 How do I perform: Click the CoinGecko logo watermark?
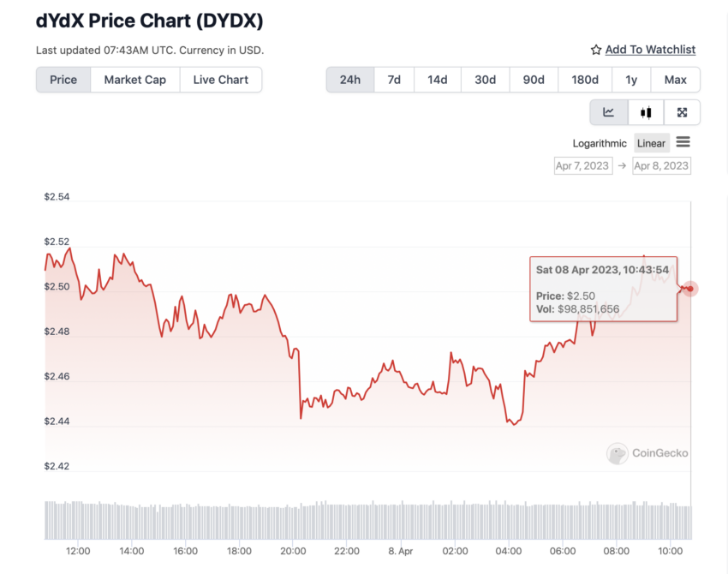point(647,453)
